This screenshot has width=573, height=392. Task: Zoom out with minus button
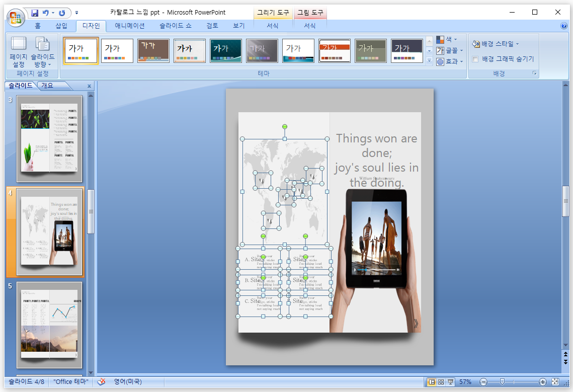point(483,382)
